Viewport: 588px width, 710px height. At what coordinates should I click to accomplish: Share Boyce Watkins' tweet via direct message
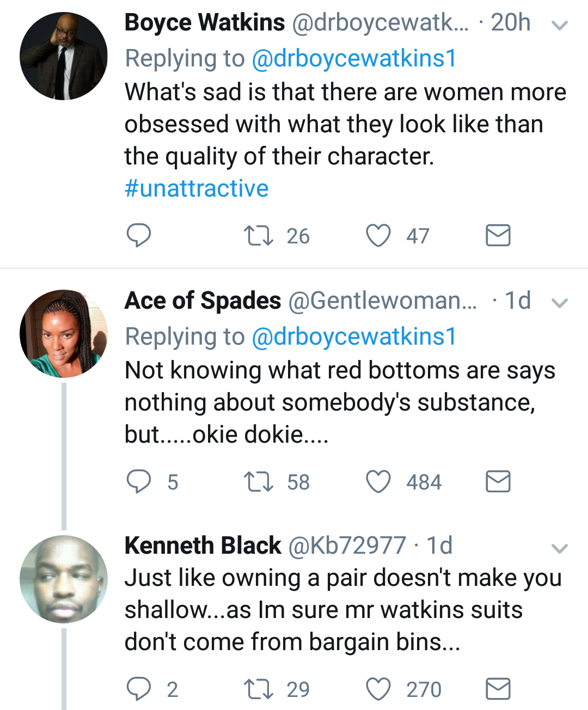(498, 236)
